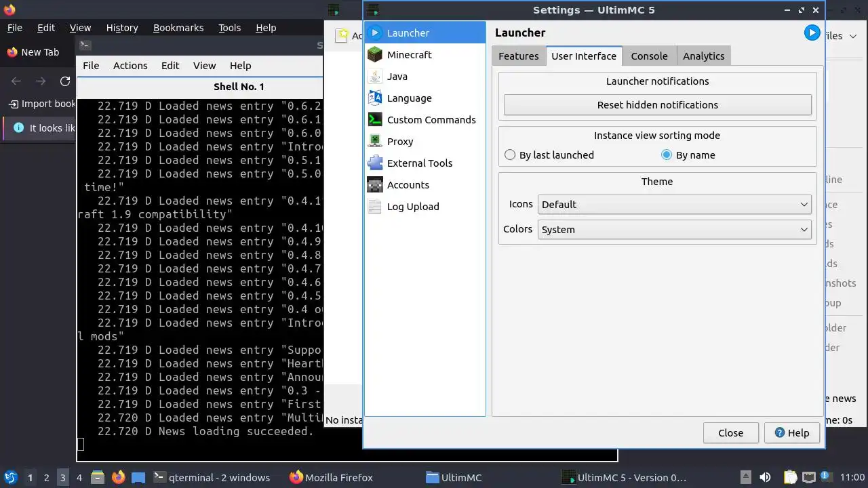This screenshot has height=488, width=868.
Task: Open the Custom Commands page
Action: [425, 119]
